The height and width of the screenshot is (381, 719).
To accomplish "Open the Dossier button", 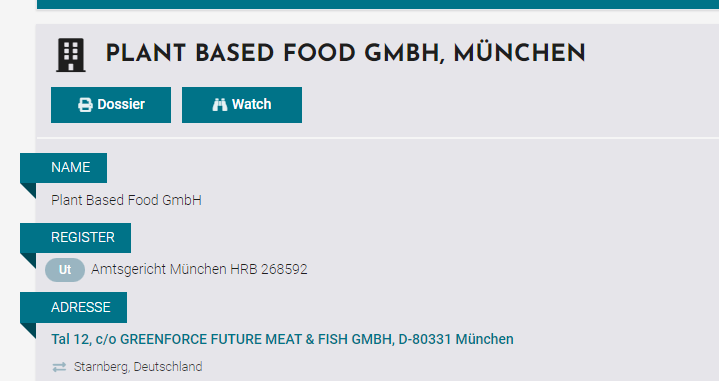I will point(111,105).
